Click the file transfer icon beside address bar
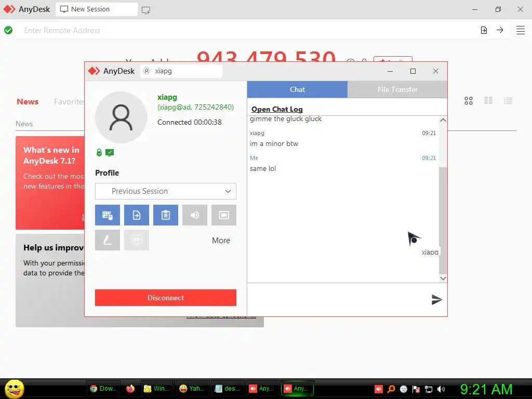This screenshot has height=399, width=532. coord(484,30)
